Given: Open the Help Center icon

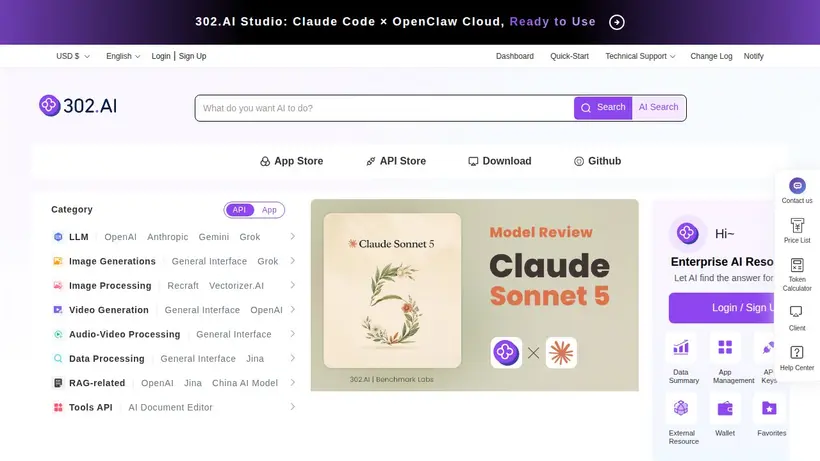Looking at the screenshot, I should click(796, 352).
